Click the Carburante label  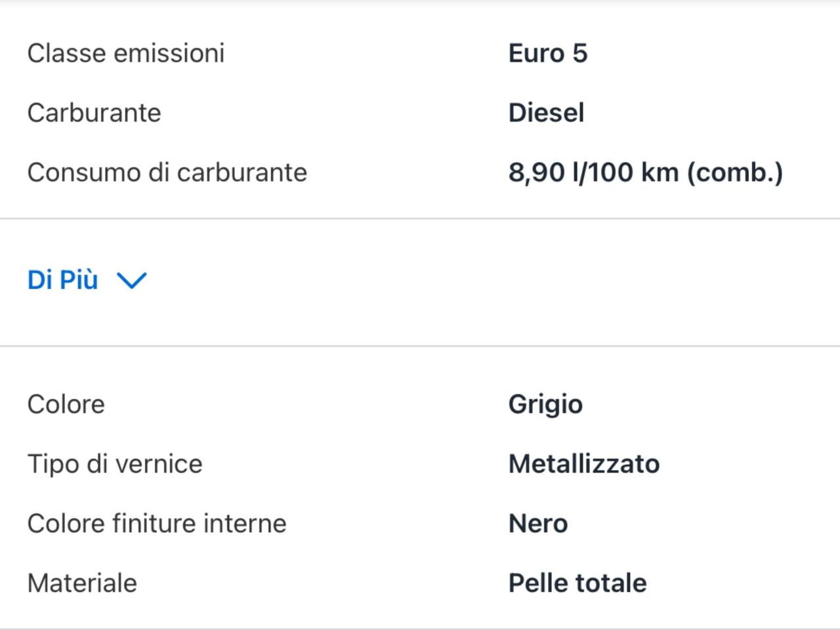pos(94,113)
